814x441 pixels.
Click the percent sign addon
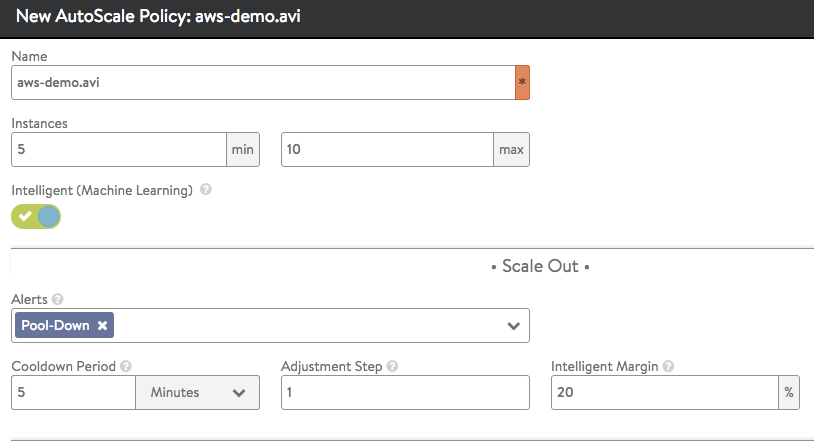coord(789,393)
